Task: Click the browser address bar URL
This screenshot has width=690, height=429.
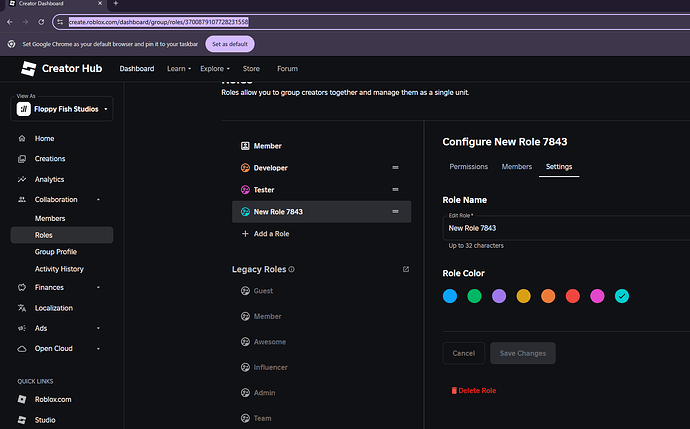Action: pyautogui.click(x=158, y=22)
